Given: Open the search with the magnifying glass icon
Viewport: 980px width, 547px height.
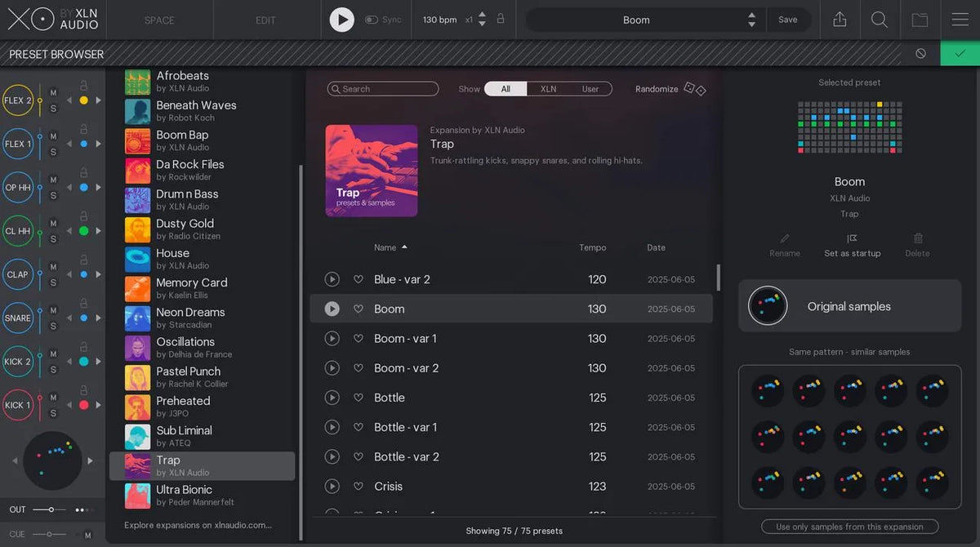Looking at the screenshot, I should pos(880,20).
